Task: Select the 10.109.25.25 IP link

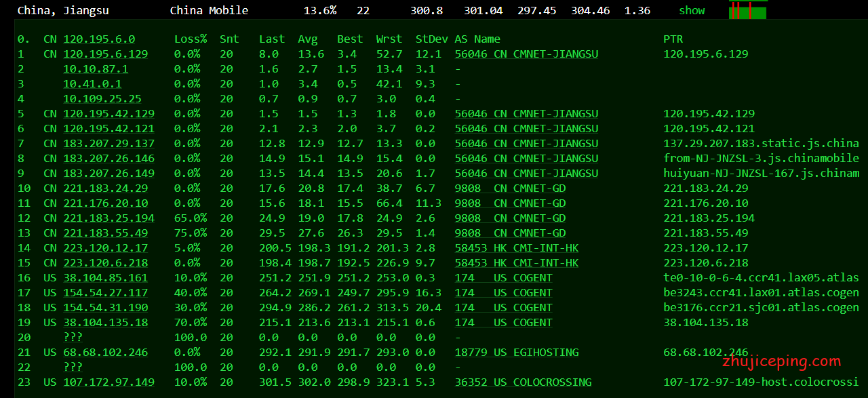Action: point(102,99)
